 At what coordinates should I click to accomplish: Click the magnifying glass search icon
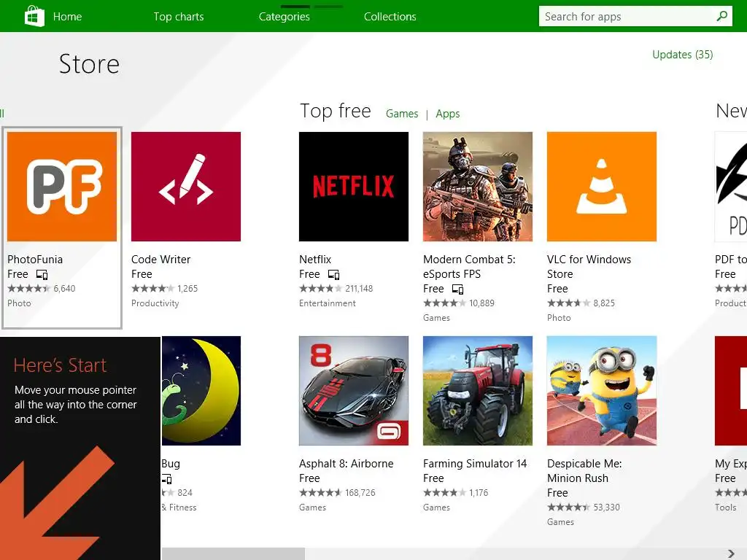click(721, 16)
